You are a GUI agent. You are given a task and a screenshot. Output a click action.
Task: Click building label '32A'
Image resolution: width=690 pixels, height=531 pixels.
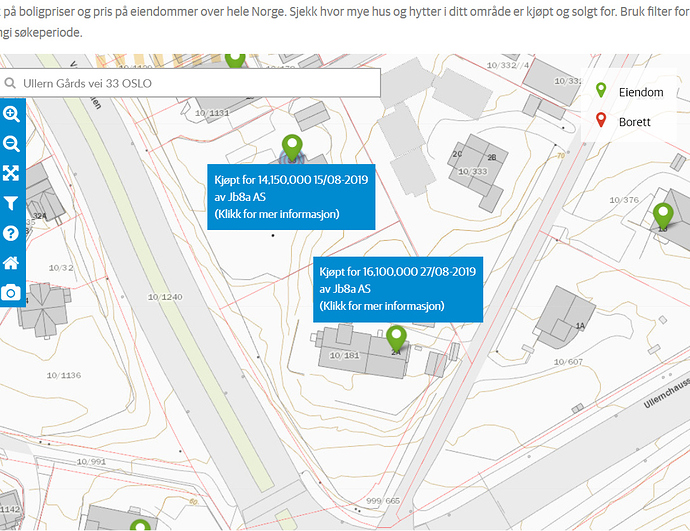40,216
